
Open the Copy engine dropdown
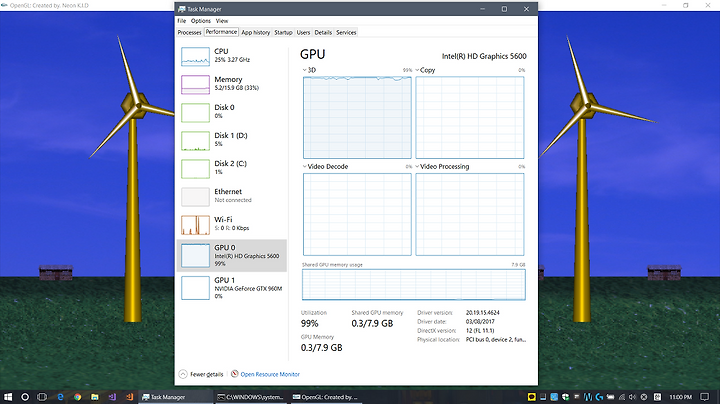pos(425,70)
